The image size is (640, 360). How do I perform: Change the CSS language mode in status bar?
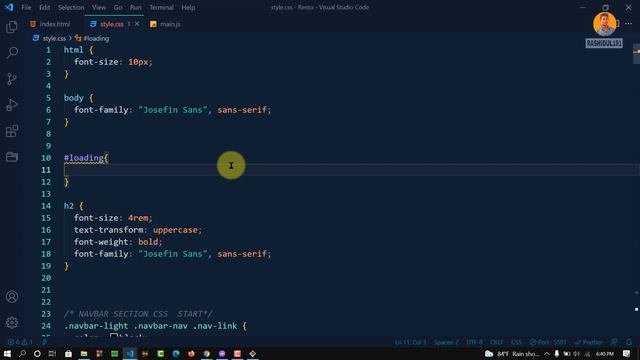tap(516, 342)
